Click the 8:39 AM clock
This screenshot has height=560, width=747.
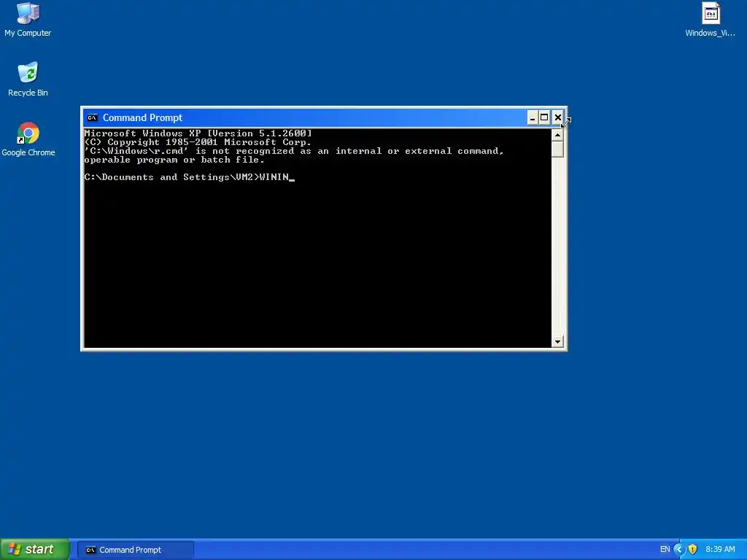[x=720, y=550]
